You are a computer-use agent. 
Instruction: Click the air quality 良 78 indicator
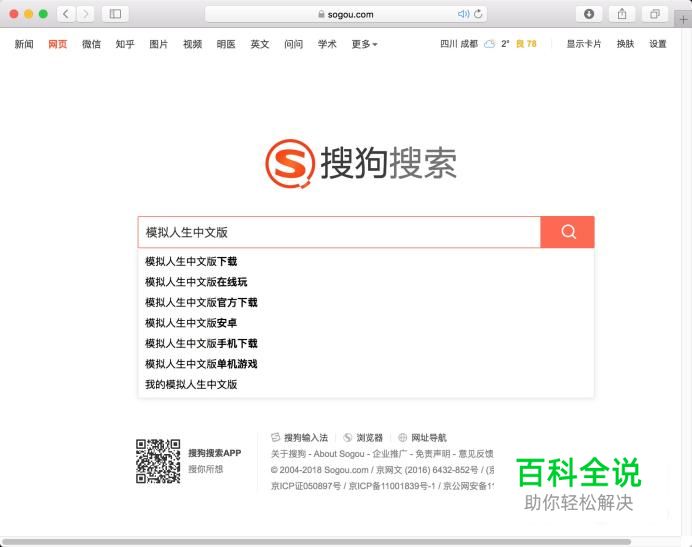[x=526, y=44]
